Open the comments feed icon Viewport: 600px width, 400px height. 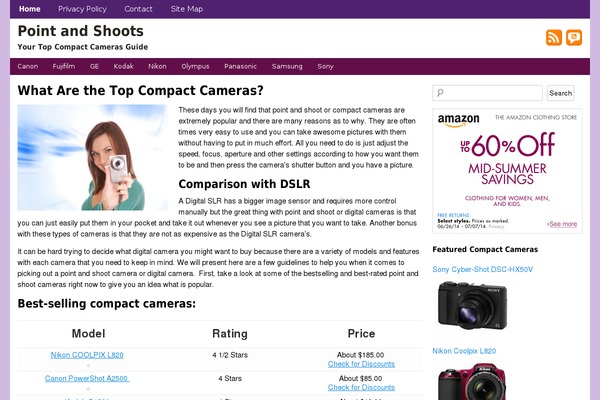574,38
